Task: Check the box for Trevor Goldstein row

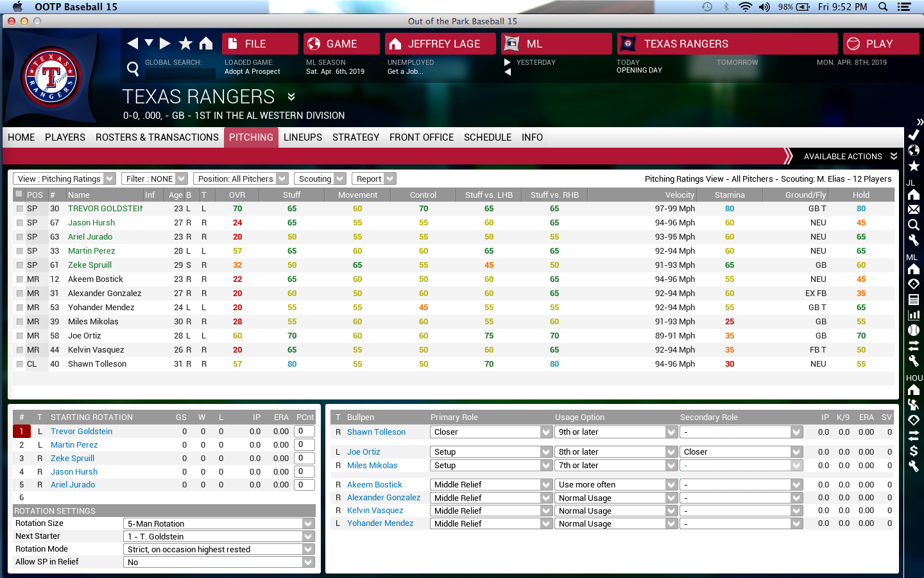Action: pos(20,209)
